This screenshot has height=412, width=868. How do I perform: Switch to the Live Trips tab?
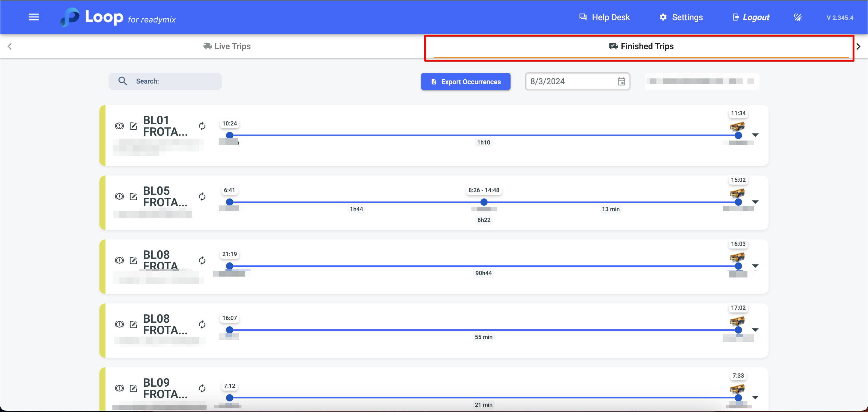(227, 46)
